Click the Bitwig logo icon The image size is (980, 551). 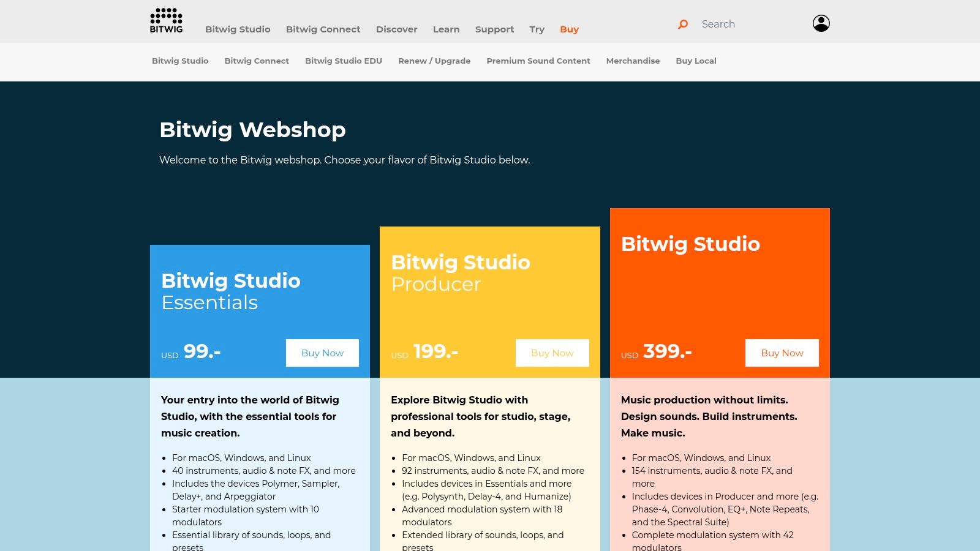coord(166,21)
